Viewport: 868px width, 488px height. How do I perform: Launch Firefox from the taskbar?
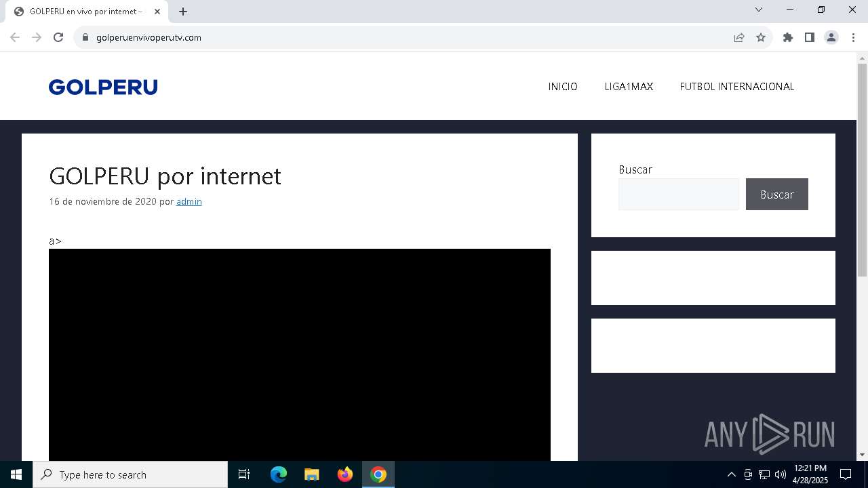click(345, 474)
